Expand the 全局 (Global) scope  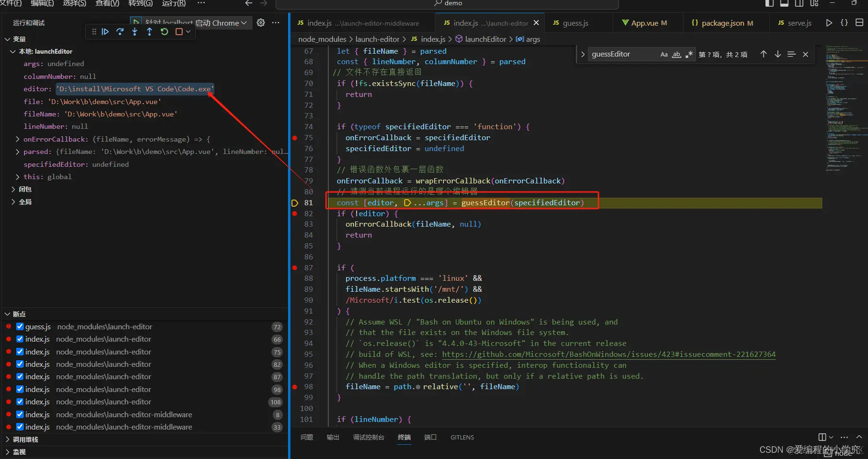13,202
